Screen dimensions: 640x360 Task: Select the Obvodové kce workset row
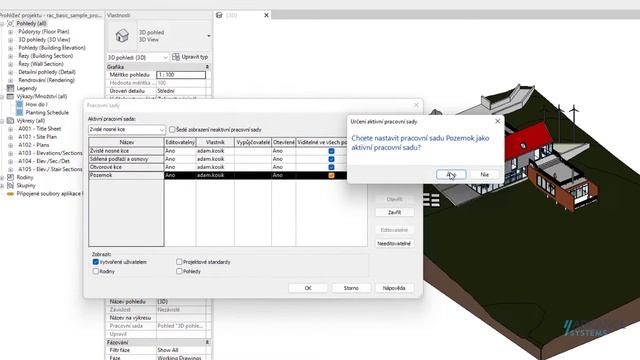point(126,167)
